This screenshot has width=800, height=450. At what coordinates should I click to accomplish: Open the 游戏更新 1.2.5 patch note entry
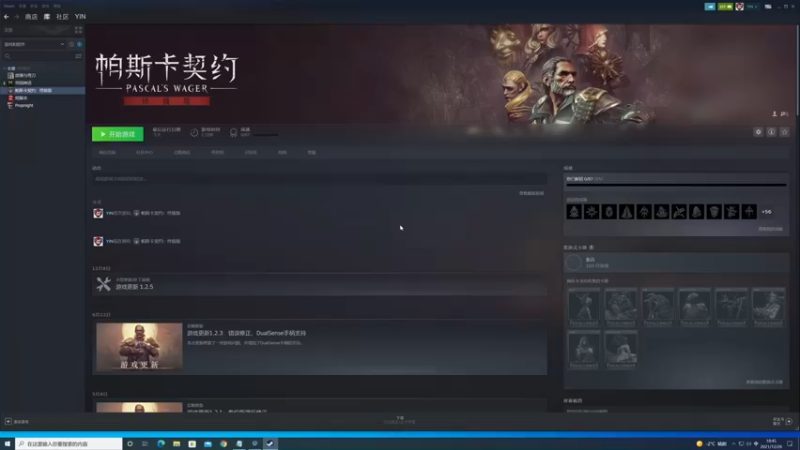click(319, 284)
